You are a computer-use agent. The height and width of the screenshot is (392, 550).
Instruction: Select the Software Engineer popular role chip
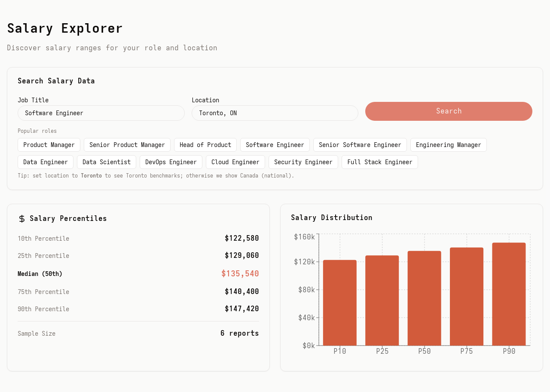click(x=275, y=145)
